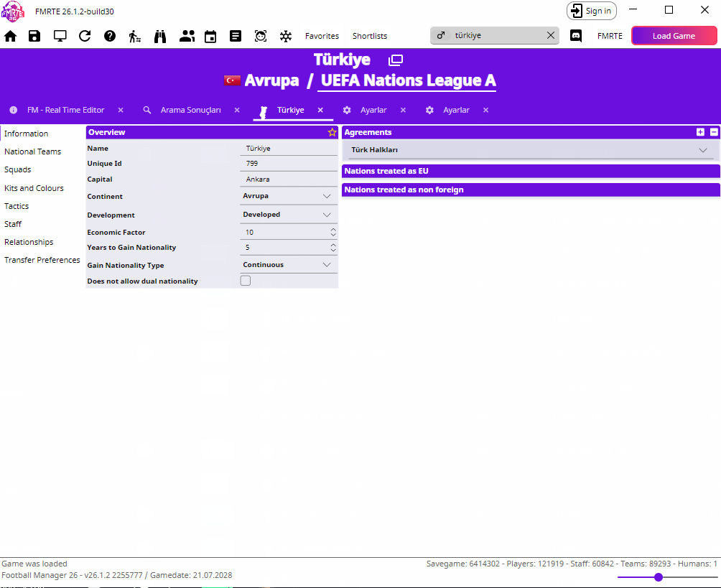The image size is (721, 588).
Task: Open the binoculars scout search icon
Action: click(160, 36)
